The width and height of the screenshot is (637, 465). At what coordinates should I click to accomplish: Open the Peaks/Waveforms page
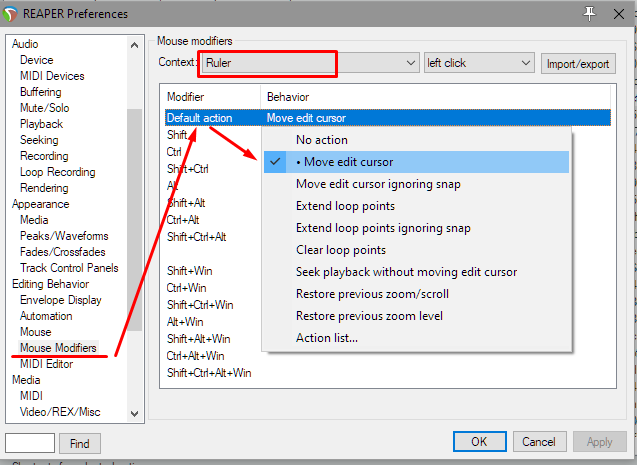64,236
